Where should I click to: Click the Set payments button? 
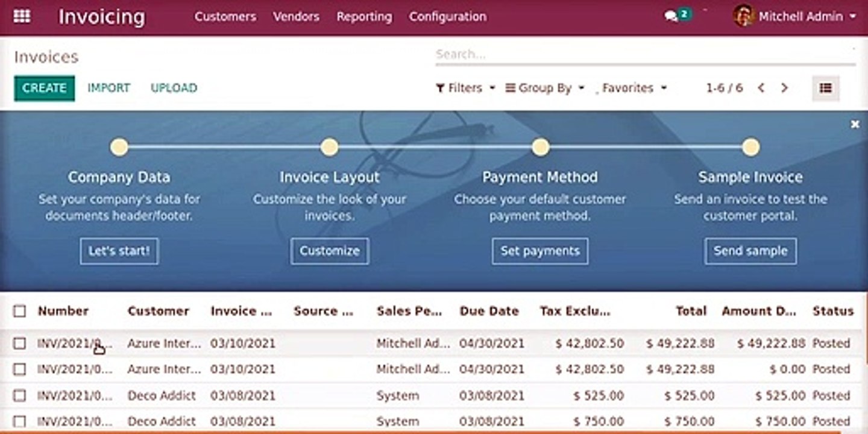[x=540, y=251]
